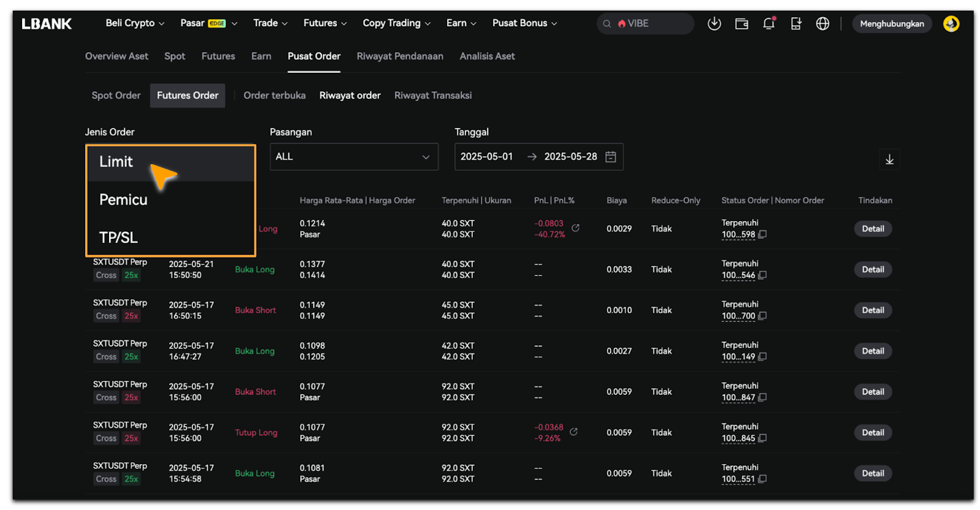The width and height of the screenshot is (980, 510).
Task: Click the mobile download icon in header
Action: pos(796,24)
